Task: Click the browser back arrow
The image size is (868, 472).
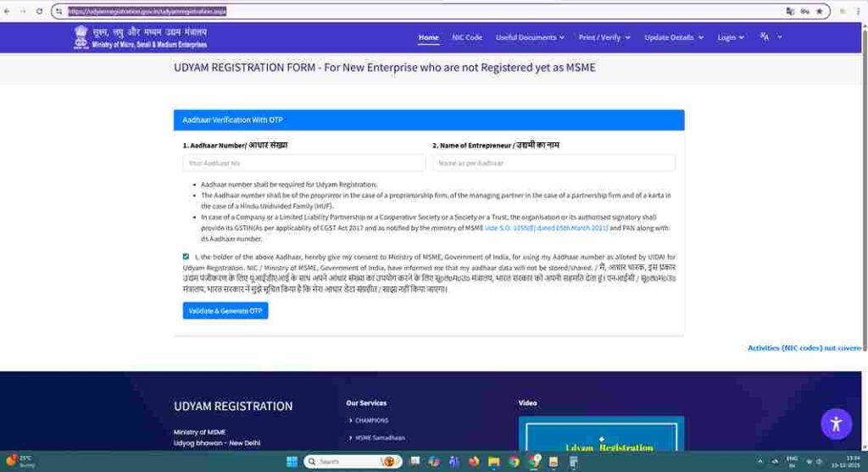Action: tap(7, 11)
